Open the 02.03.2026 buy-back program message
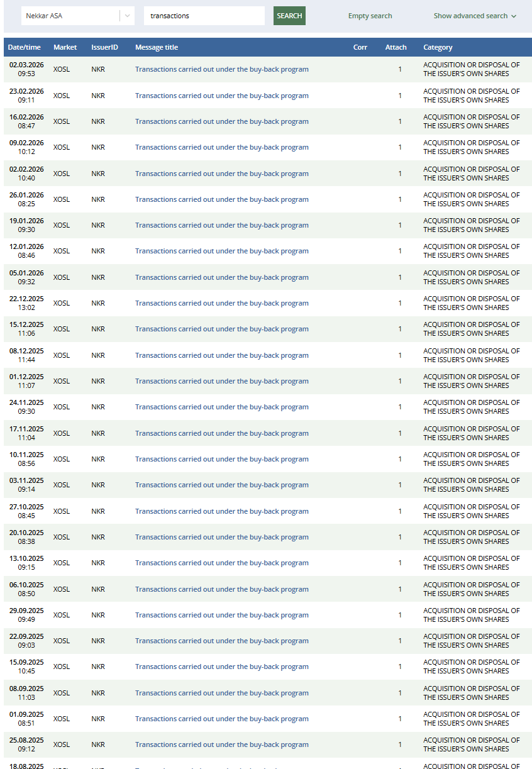This screenshot has width=532, height=769. [221, 69]
